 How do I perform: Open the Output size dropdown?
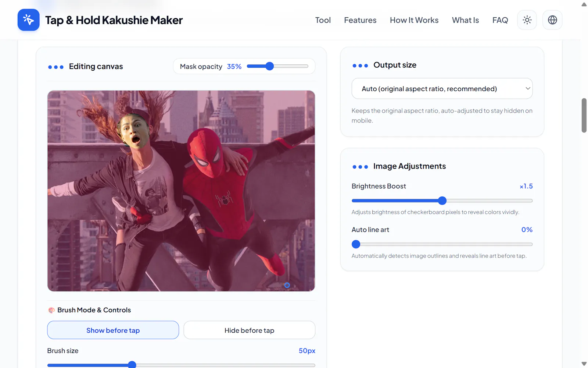coord(442,88)
